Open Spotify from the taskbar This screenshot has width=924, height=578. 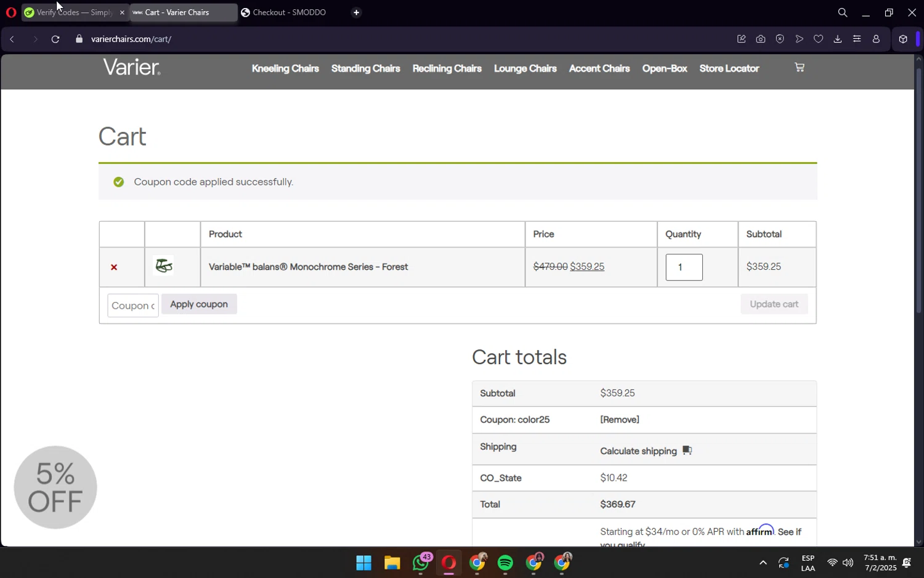pyautogui.click(x=506, y=563)
